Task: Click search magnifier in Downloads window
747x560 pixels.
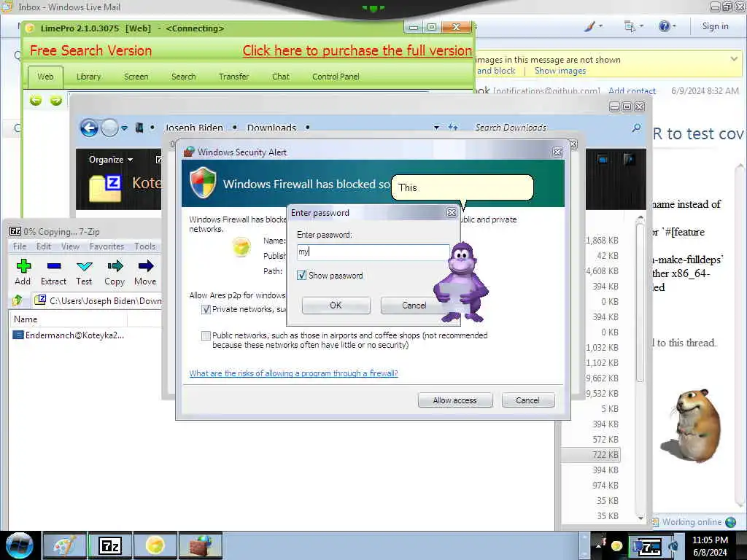Action: click(x=636, y=128)
